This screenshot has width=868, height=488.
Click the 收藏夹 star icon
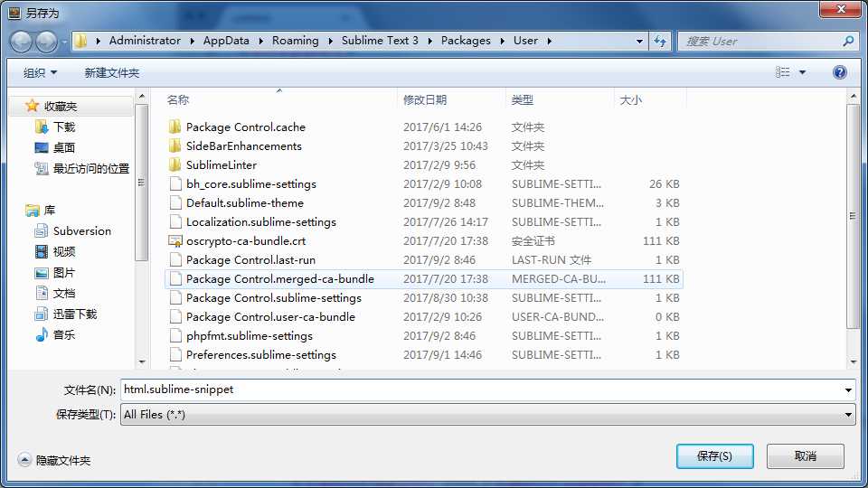[33, 106]
